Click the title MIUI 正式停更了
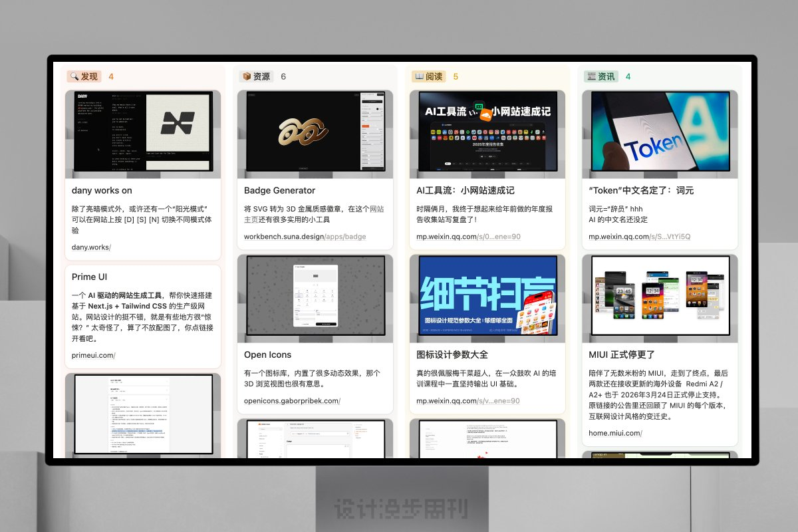 coord(622,355)
